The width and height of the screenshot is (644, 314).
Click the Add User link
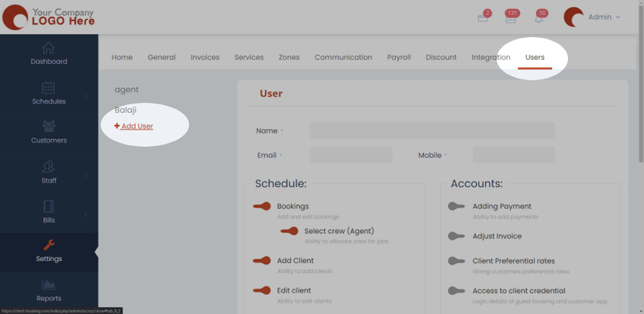pyautogui.click(x=134, y=126)
